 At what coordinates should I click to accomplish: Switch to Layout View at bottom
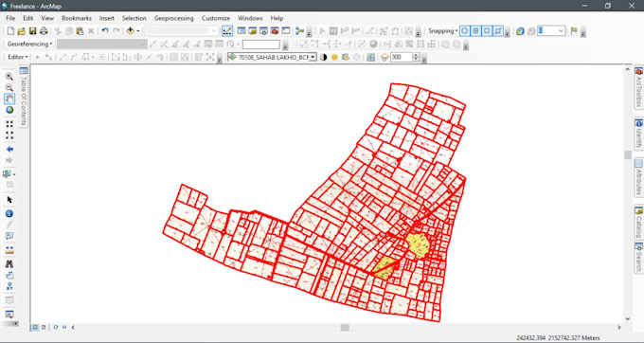click(x=44, y=328)
